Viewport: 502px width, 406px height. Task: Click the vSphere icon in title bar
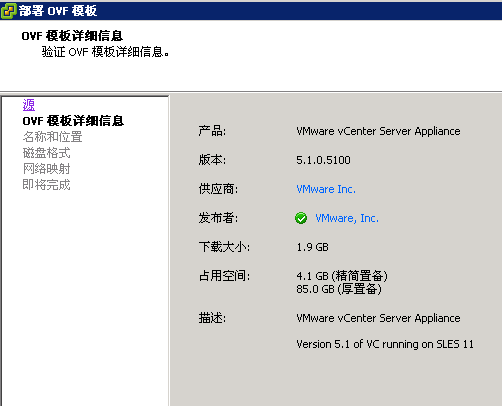(8, 11)
